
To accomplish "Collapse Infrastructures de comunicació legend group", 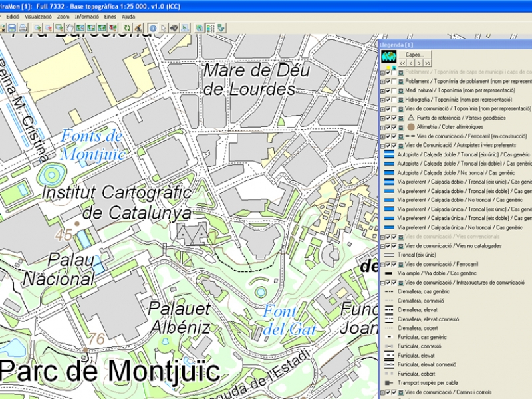I will [x=382, y=282].
